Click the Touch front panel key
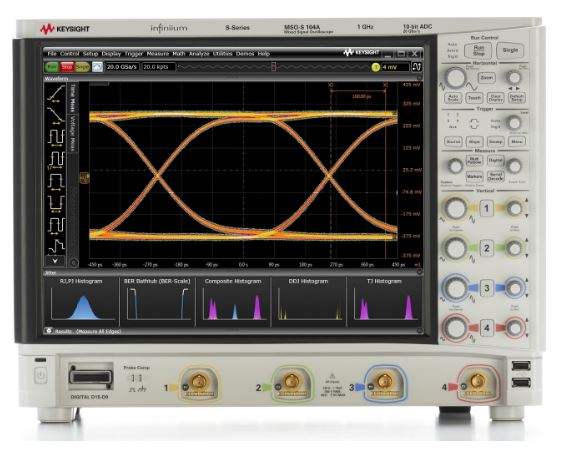The image size is (568, 463). pos(474,98)
